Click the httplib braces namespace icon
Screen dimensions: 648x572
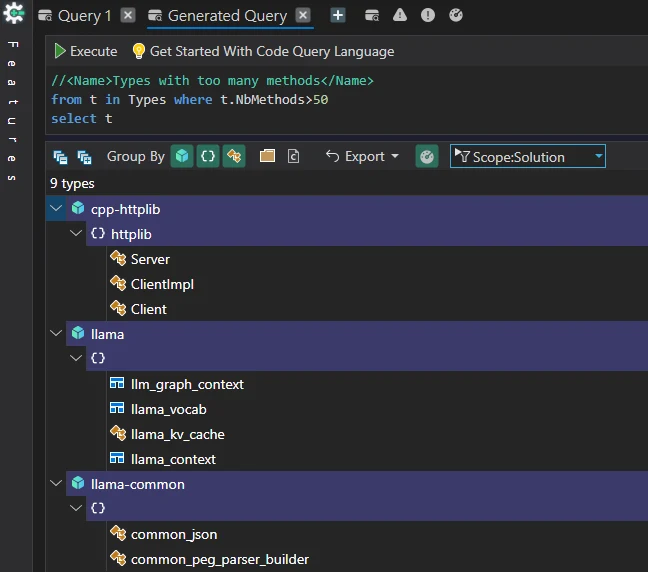[98, 234]
